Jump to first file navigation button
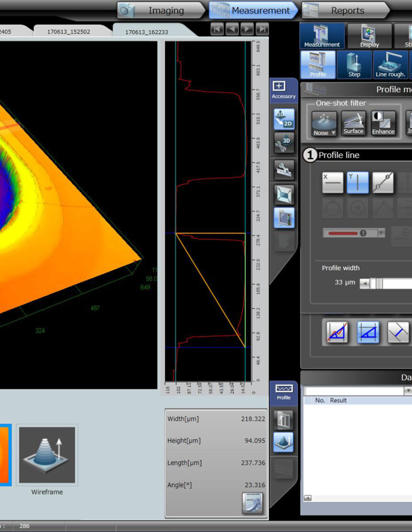Image resolution: width=412 pixels, height=532 pixels. 217,29
